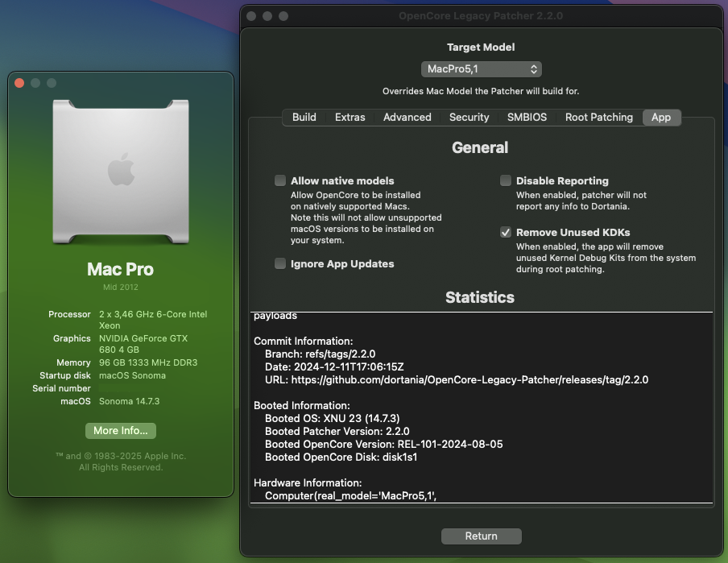Click the '96 GB 1333 MHz DDR3' memory value

pos(148,362)
